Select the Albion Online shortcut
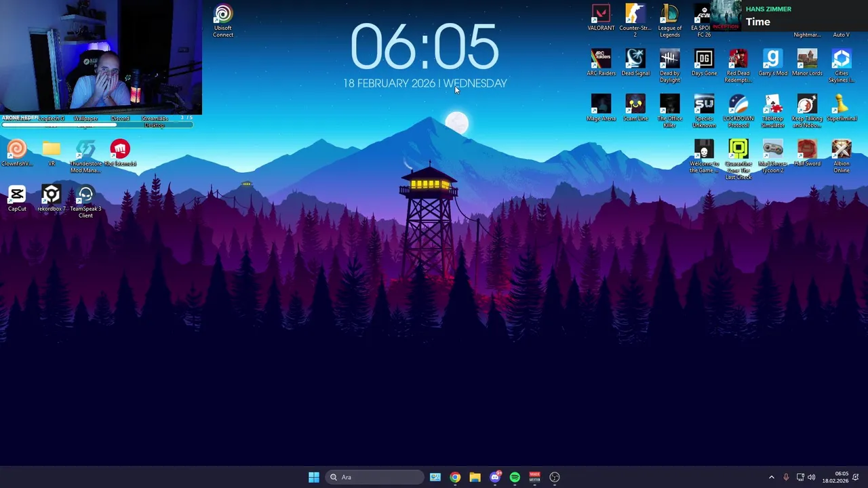 coord(842,157)
